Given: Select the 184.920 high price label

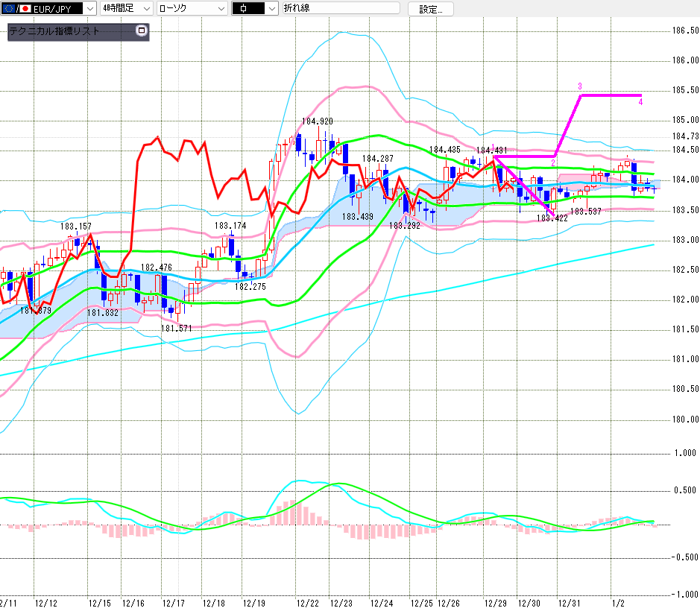Looking at the screenshot, I should pos(317,121).
